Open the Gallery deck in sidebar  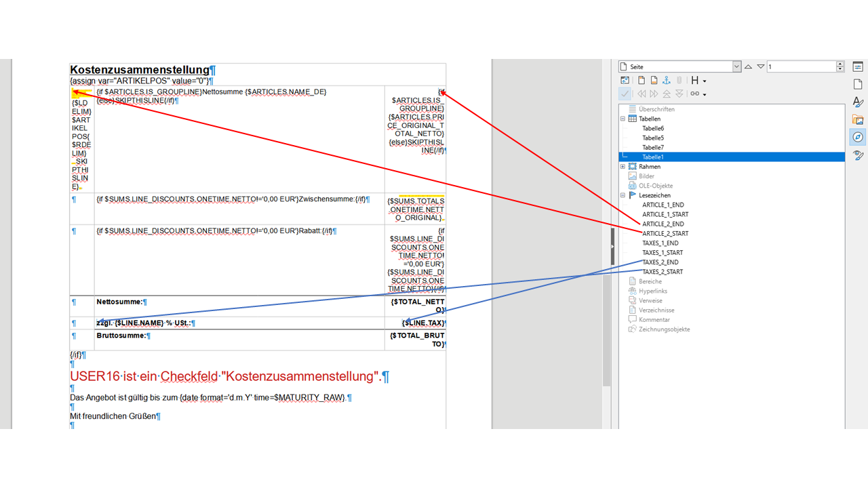pos(858,119)
